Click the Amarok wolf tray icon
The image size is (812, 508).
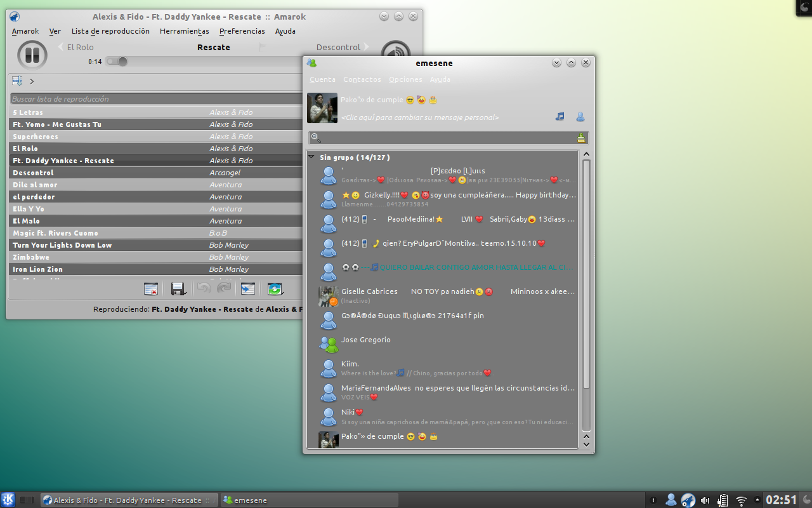pos(688,500)
